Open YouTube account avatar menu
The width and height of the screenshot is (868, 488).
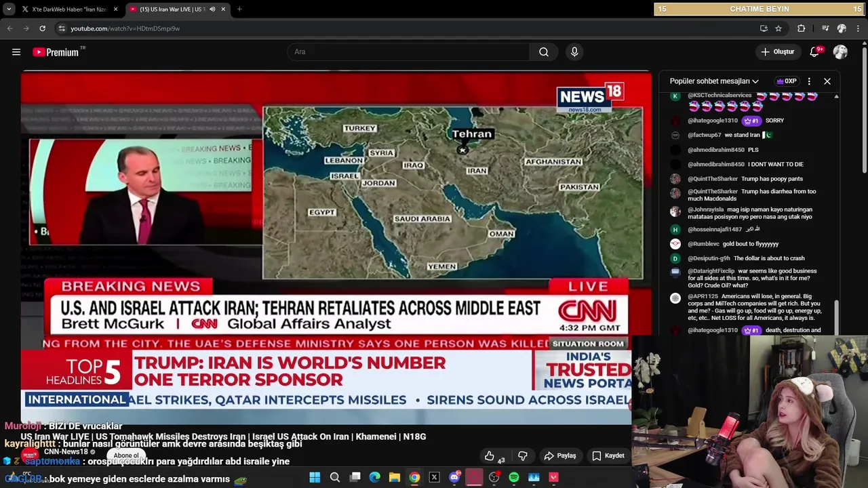click(x=840, y=52)
